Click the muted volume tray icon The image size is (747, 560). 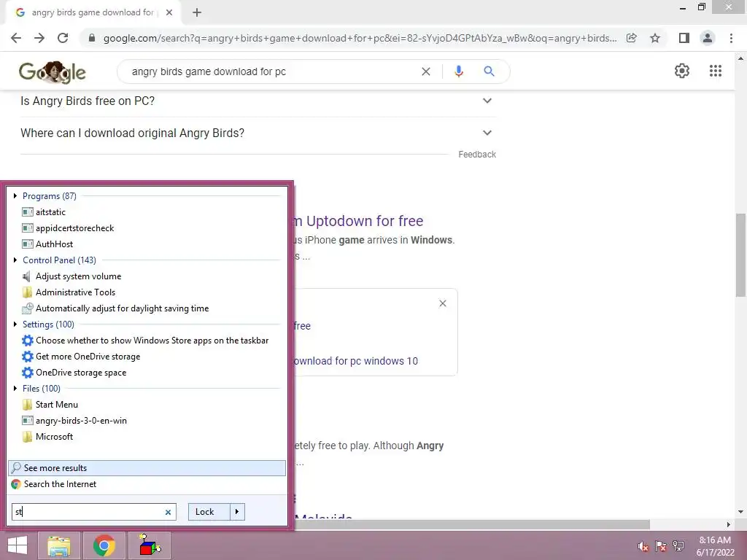(x=643, y=546)
